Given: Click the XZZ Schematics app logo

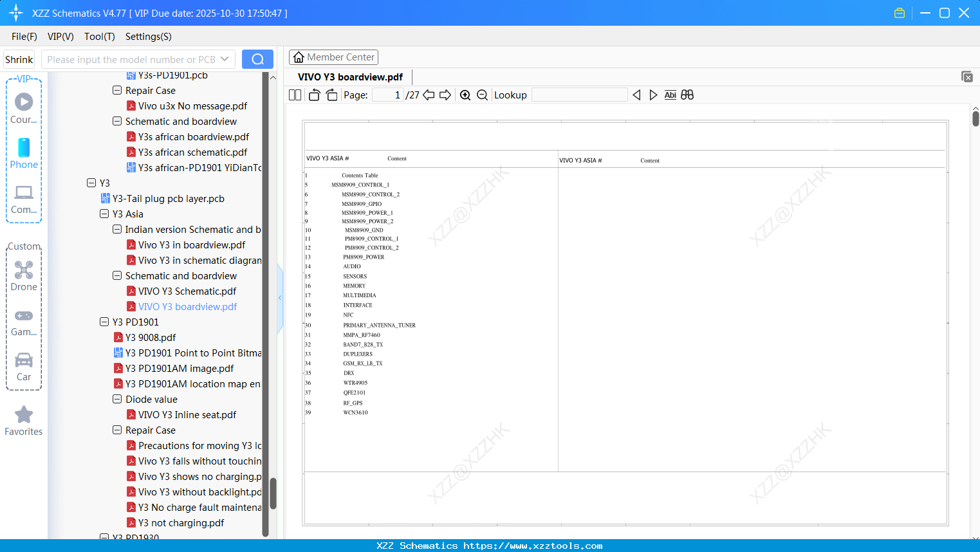Looking at the screenshot, I should 16,13.
